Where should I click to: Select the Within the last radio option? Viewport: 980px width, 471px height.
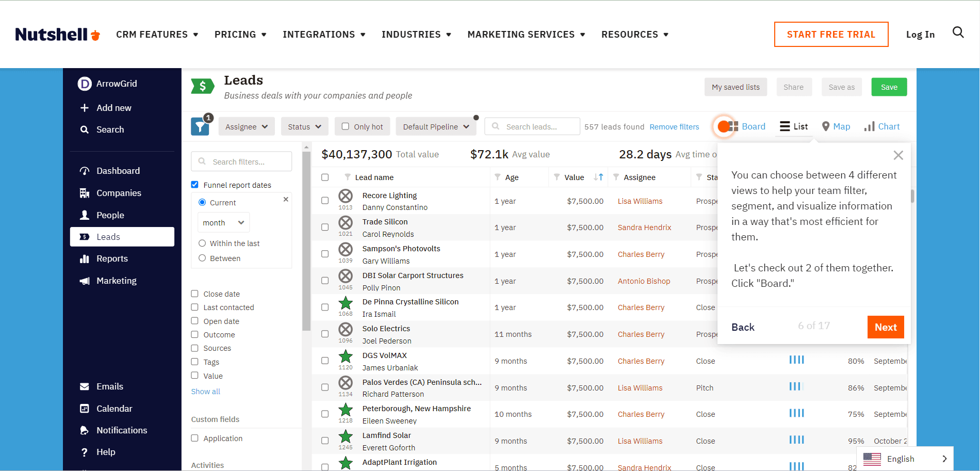coord(202,243)
